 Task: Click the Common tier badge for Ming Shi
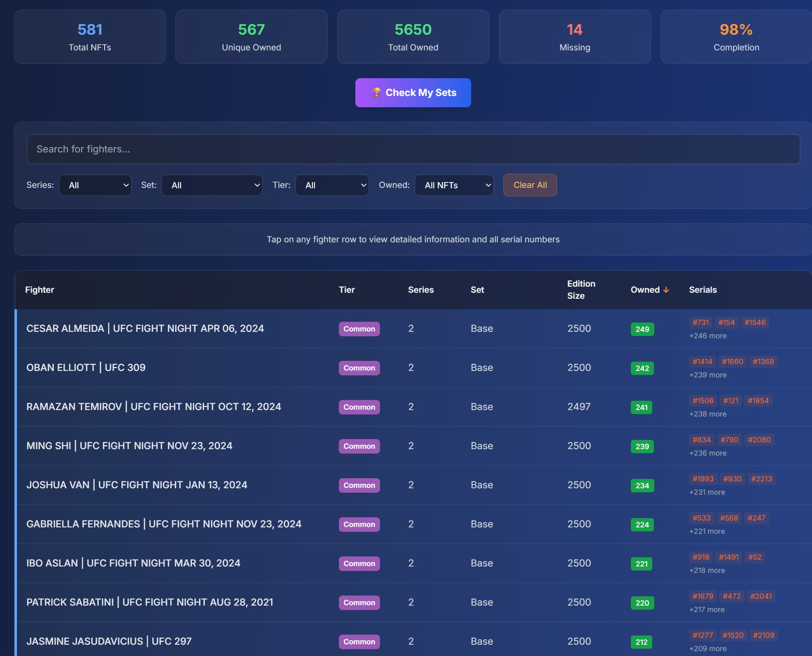pyautogui.click(x=359, y=446)
